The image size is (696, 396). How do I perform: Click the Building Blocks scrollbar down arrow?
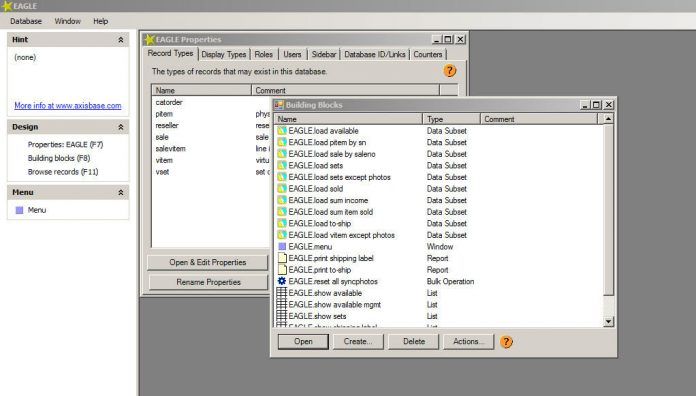pyautogui.click(x=609, y=321)
